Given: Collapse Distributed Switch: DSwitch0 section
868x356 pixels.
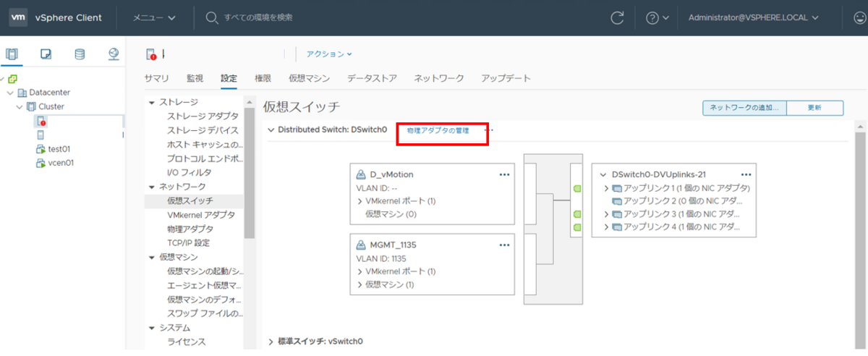Looking at the screenshot, I should (271, 130).
